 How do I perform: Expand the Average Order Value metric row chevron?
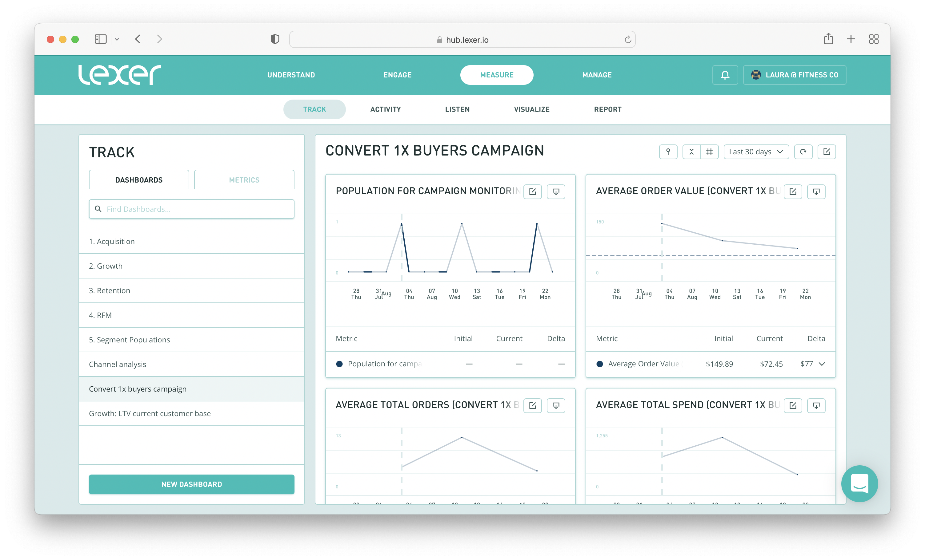822,364
